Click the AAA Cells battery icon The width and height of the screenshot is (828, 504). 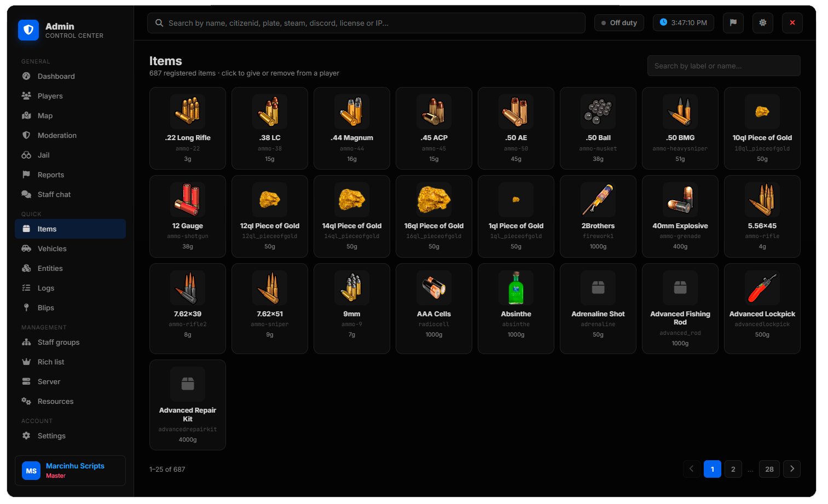coord(434,287)
